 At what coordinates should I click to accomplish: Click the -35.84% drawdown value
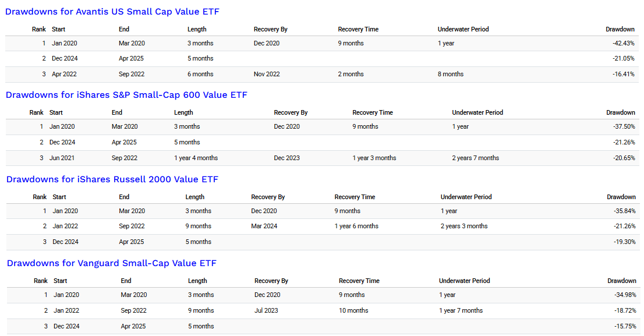(x=624, y=211)
